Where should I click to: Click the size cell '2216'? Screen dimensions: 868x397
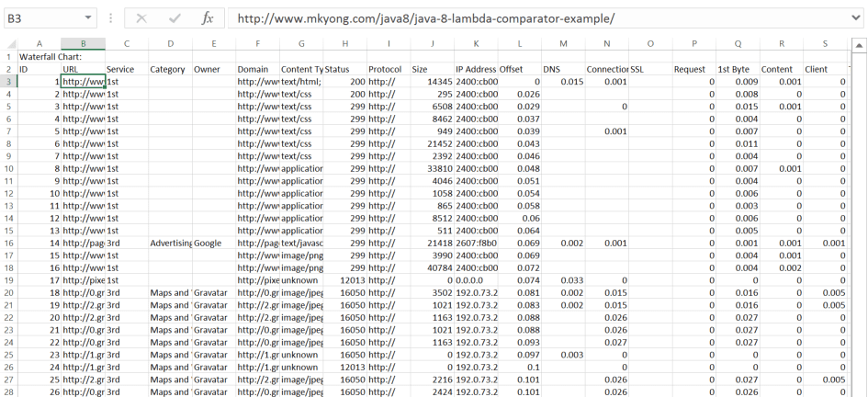433,380
